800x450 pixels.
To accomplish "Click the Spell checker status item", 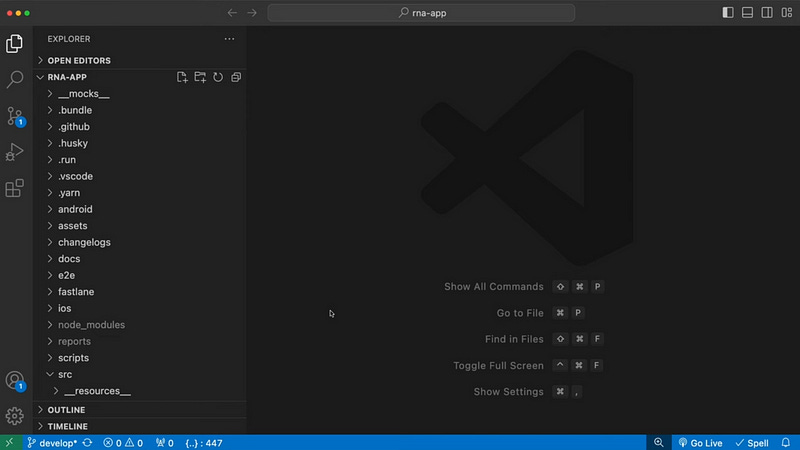I will pyautogui.click(x=752, y=443).
